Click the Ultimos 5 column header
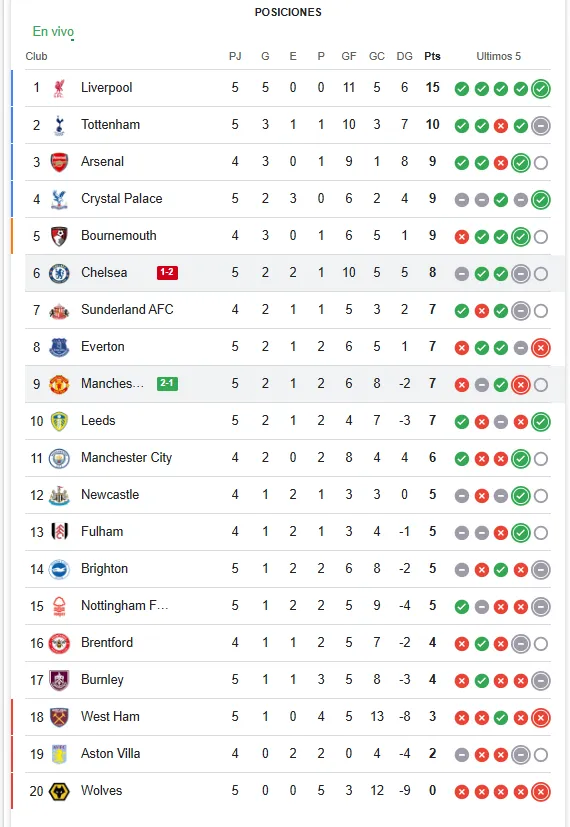 point(498,56)
